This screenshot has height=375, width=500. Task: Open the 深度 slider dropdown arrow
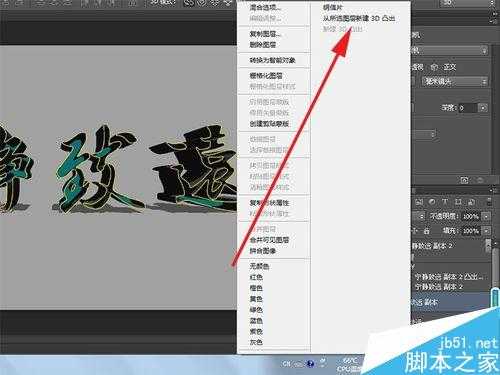click(483, 108)
